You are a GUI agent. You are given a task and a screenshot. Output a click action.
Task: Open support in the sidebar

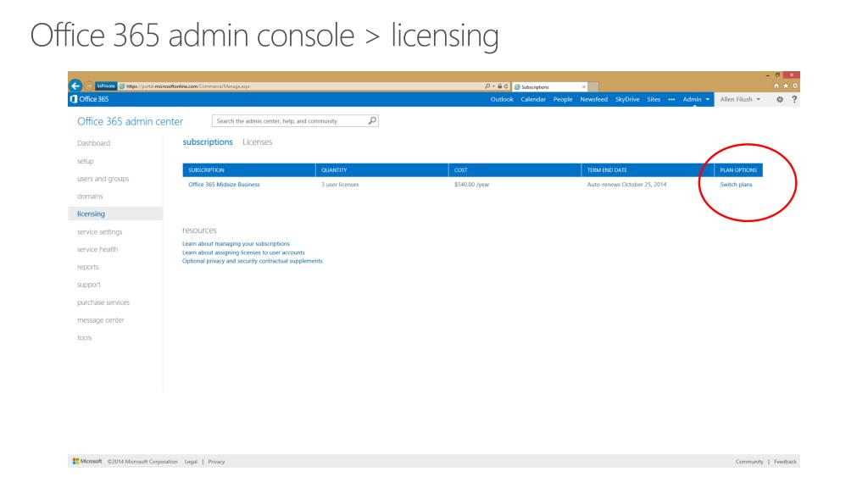88,285
